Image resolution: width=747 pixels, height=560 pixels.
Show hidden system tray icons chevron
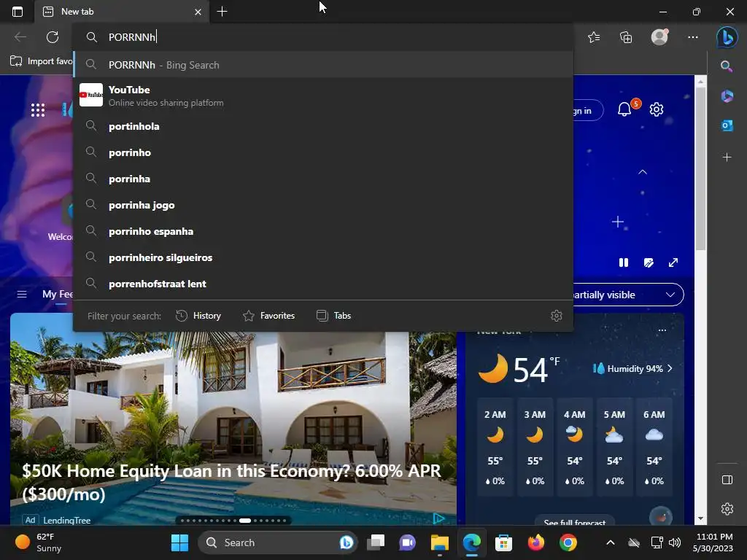[x=611, y=542]
